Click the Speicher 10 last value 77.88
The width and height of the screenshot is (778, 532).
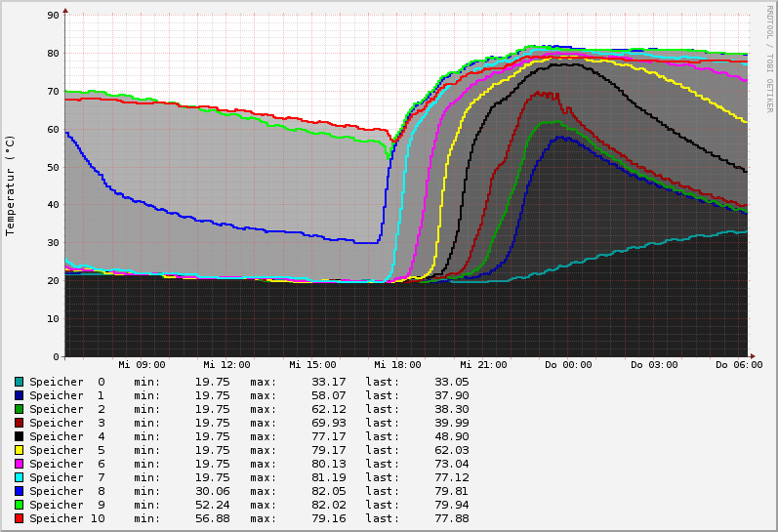[451, 518]
